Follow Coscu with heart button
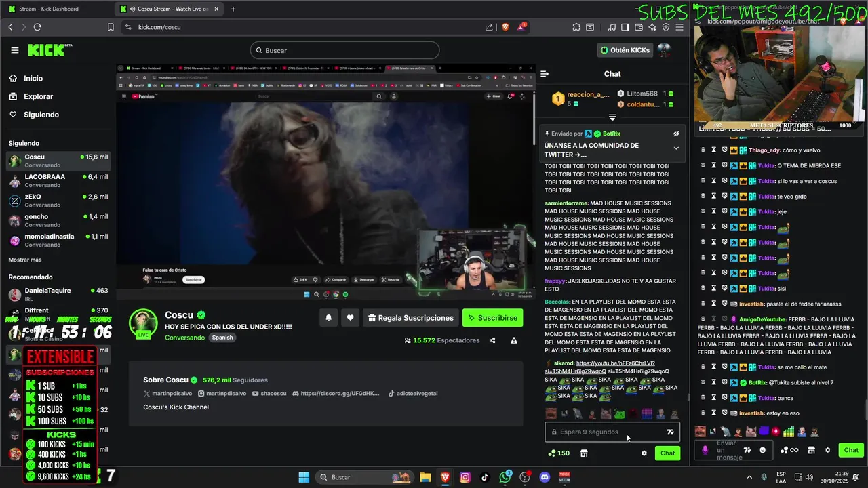 tap(351, 318)
